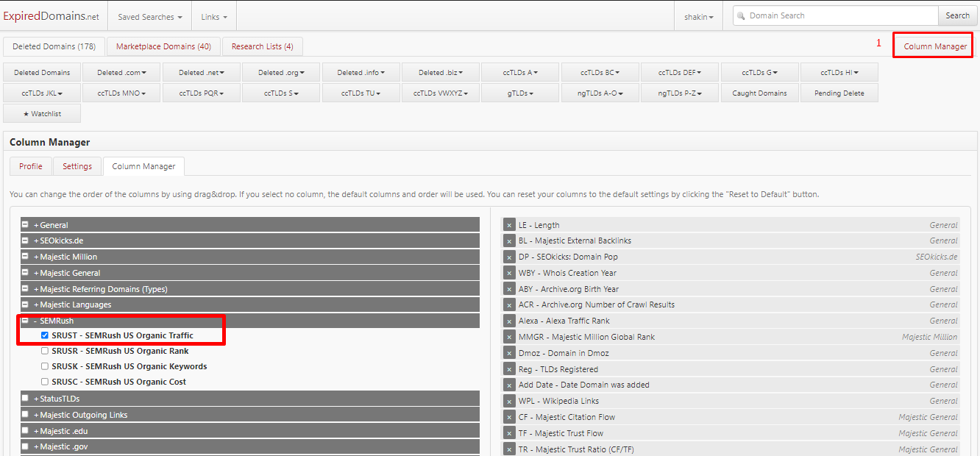Remove DP - SEOkicks Domain Pop column
This screenshot has height=456, width=980.
[509, 257]
